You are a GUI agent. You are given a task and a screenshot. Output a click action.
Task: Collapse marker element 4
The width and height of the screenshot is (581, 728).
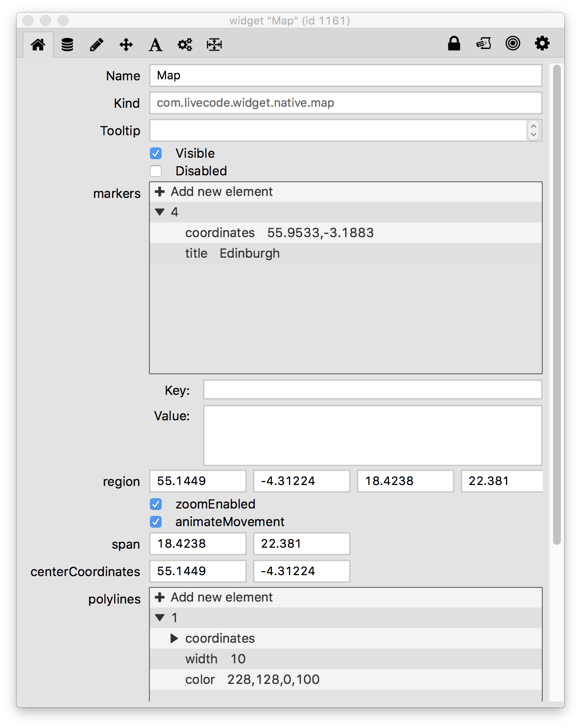[160, 212]
